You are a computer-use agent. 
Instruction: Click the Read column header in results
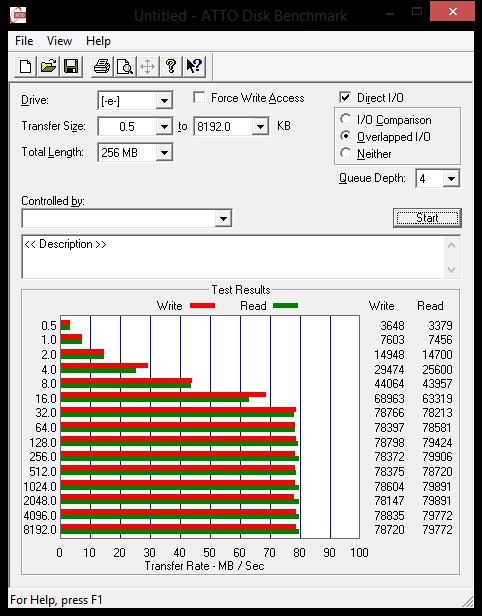(x=430, y=306)
